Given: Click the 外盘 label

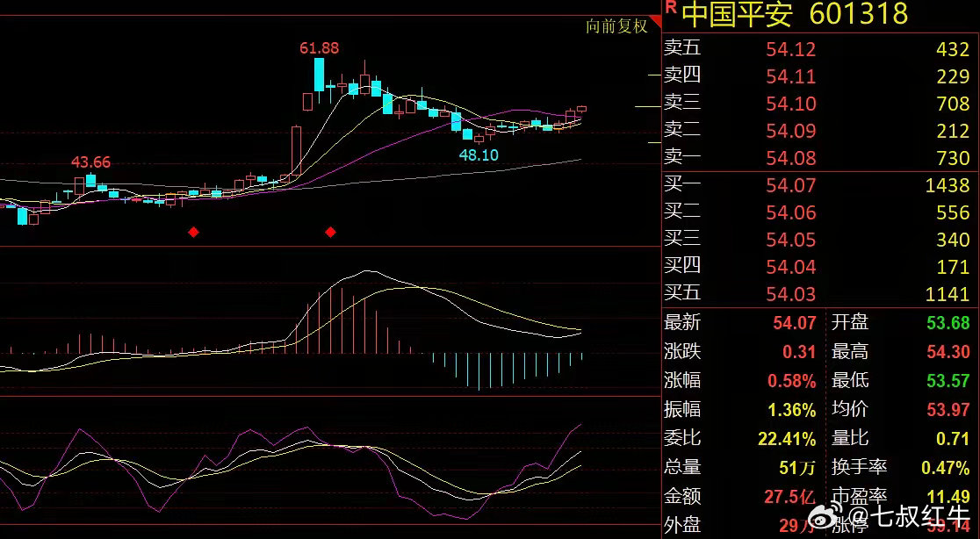Looking at the screenshot, I should (x=682, y=525).
